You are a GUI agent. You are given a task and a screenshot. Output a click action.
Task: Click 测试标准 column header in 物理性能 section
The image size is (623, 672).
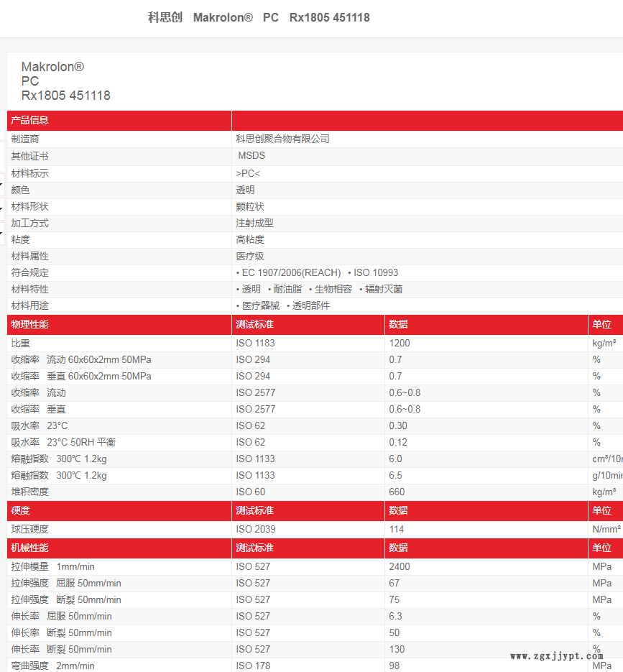(x=254, y=325)
